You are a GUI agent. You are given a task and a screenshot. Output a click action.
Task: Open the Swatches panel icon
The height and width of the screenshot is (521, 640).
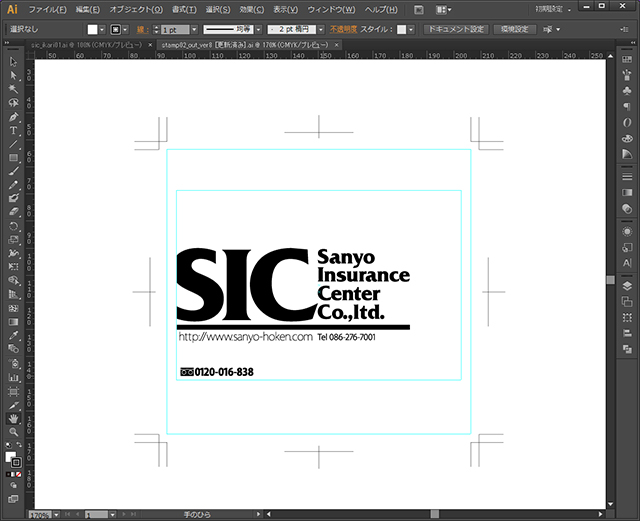point(627,60)
